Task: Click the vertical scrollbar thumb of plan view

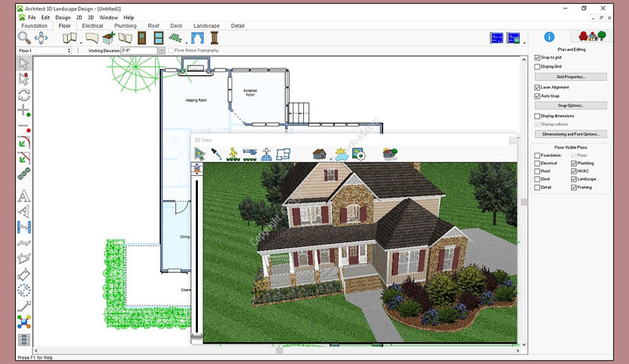Action: [x=524, y=202]
